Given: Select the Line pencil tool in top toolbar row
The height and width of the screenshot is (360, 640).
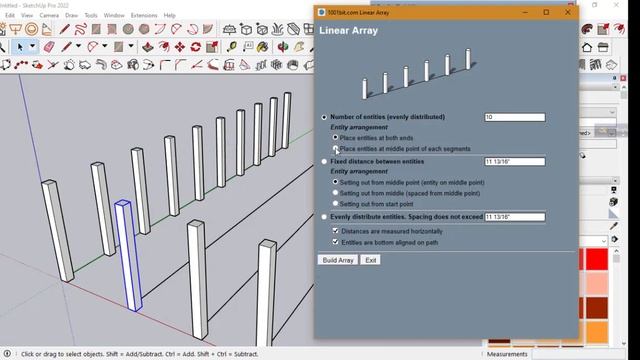Looking at the screenshot, I should [x=64, y=29].
